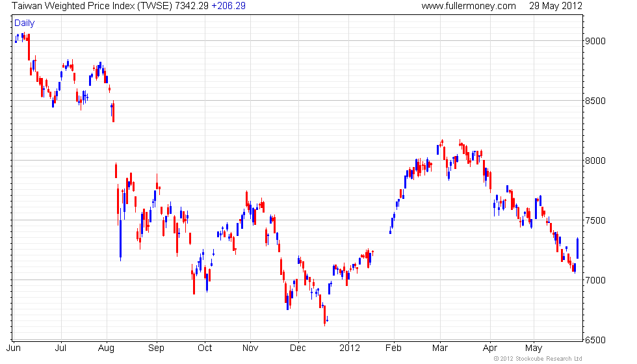Click the 7500 price axis label

point(595,220)
